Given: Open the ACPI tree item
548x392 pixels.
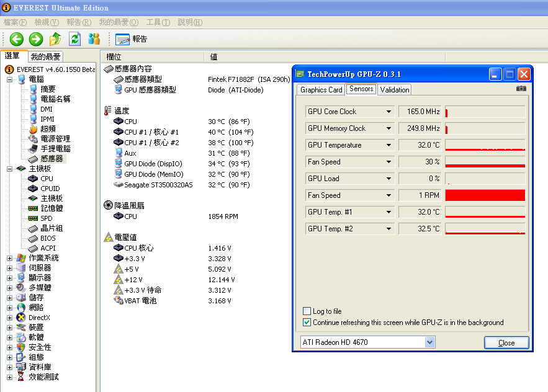Looking at the screenshot, I should pyautogui.click(x=48, y=248).
